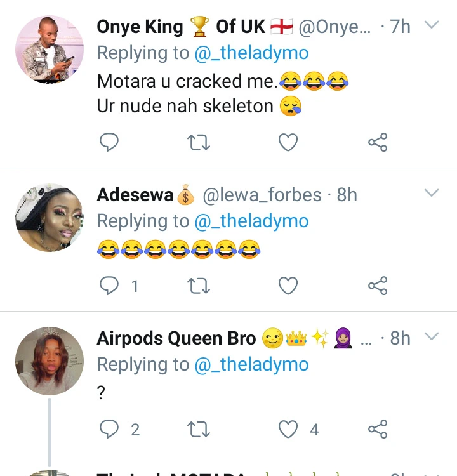Reply to Onye King's tweet
Image resolution: width=457 pixels, height=476 pixels.
[110, 143]
